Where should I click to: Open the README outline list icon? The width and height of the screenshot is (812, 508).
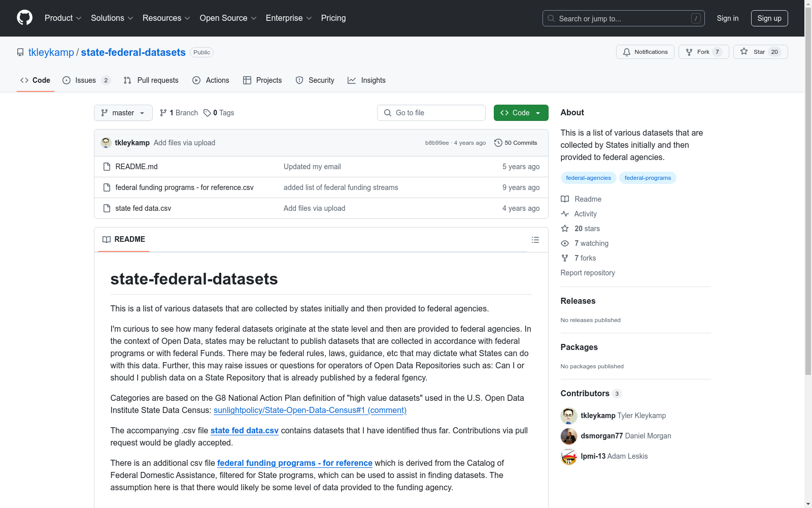point(535,240)
